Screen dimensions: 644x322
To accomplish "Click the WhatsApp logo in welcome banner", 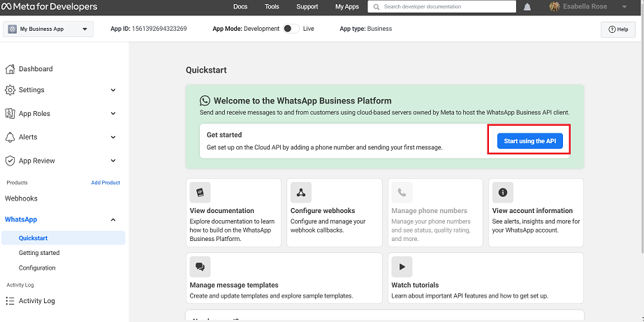I will (x=205, y=101).
